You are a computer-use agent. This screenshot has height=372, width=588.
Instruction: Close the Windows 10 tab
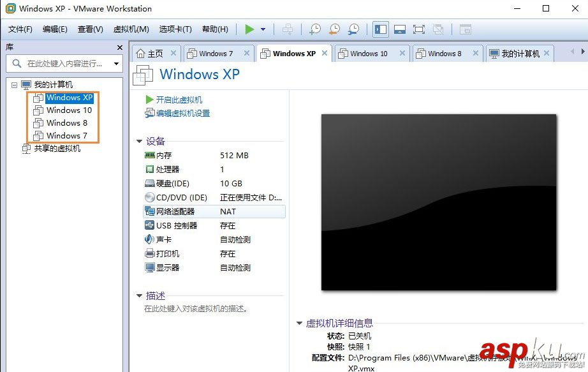tap(402, 54)
